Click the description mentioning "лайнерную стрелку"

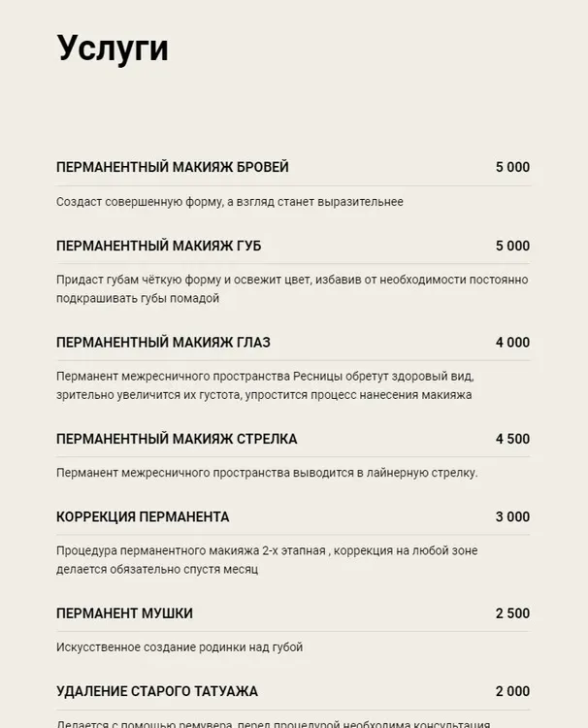pyautogui.click(x=267, y=473)
